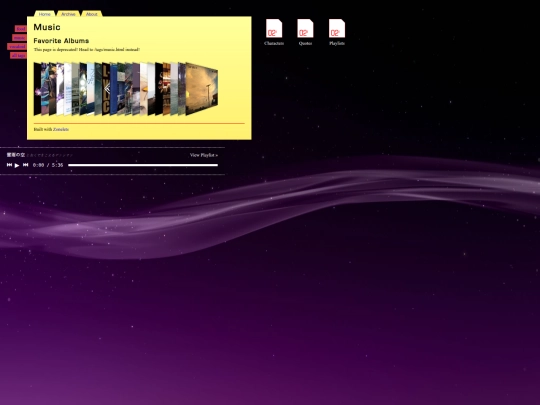Open the Playlists file icon
This screenshot has width=540, height=405.
pos(337,32)
